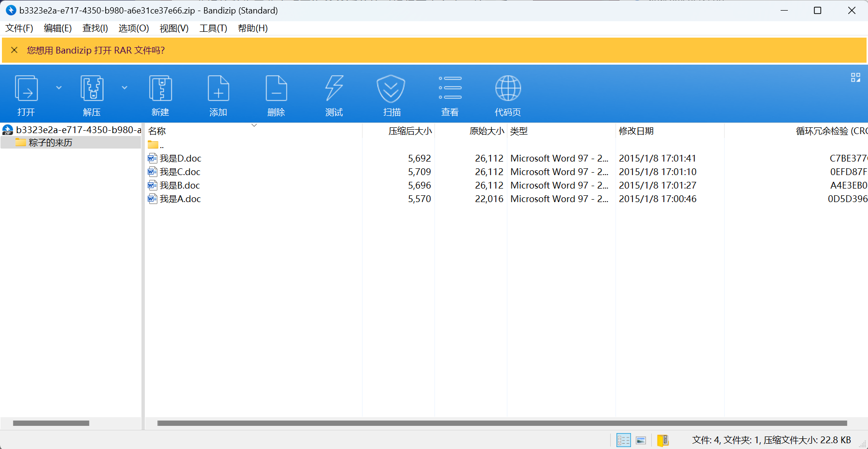This screenshot has width=868, height=449.
Task: Click status text 文件: 4, 文件夹: 1
Action: click(x=727, y=440)
